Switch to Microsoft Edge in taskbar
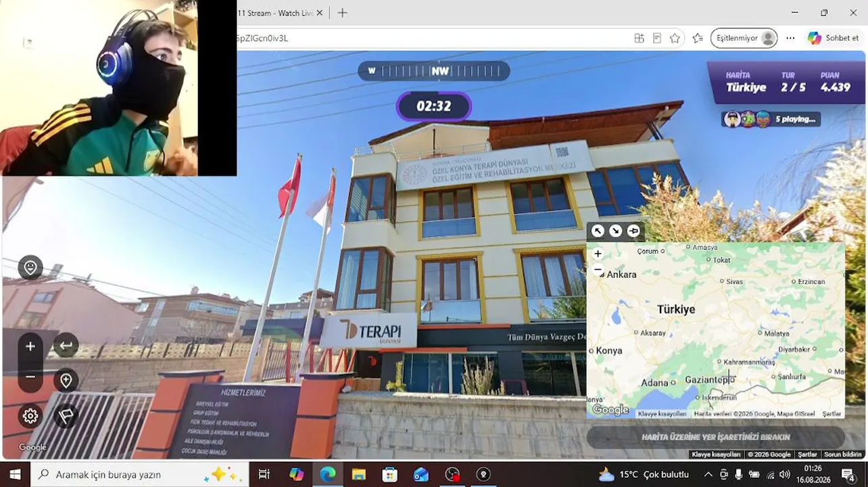This screenshot has height=487, width=868. (327, 474)
